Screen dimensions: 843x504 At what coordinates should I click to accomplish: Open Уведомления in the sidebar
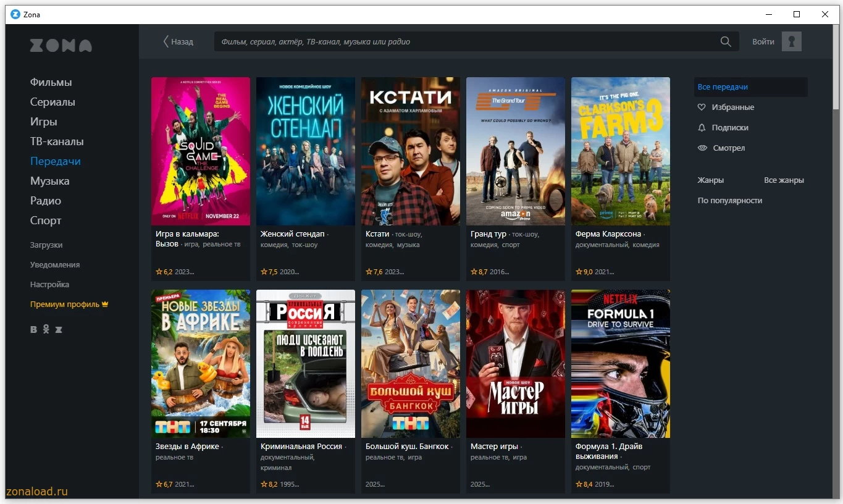click(x=55, y=265)
